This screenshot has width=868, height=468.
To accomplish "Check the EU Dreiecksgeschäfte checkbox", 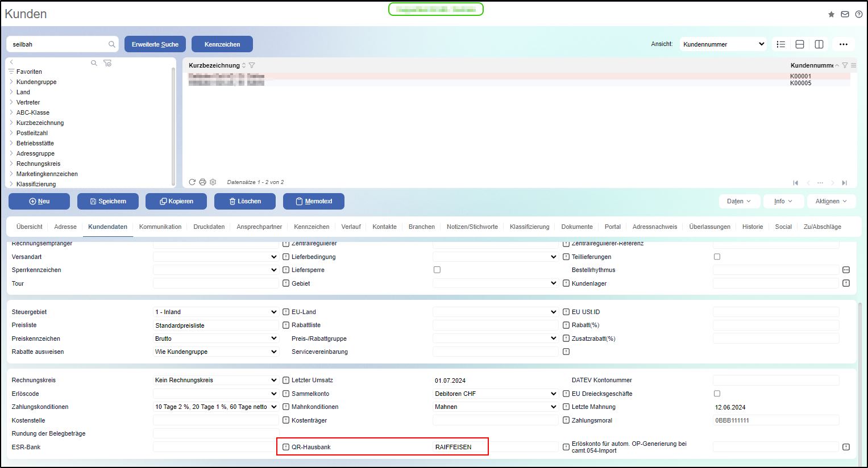I will (717, 394).
